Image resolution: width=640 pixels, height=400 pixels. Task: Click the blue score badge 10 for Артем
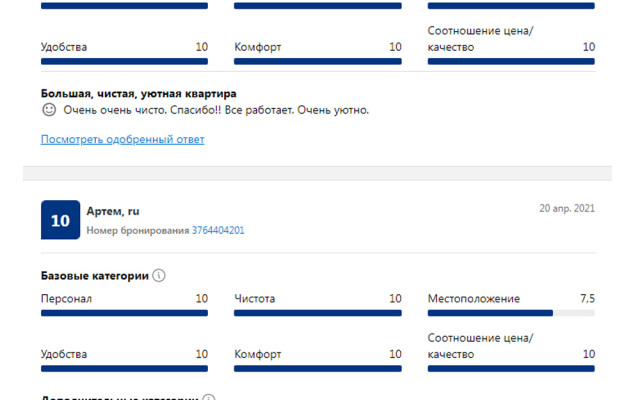click(x=60, y=220)
